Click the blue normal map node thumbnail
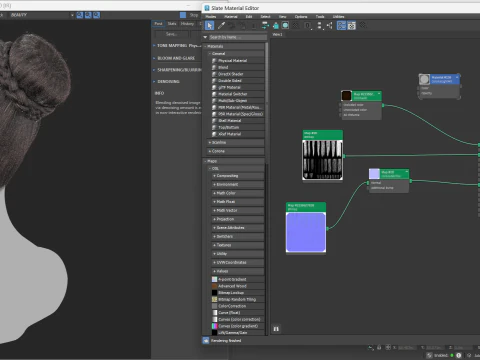Viewport: 480px width, 360px height. [x=306, y=232]
